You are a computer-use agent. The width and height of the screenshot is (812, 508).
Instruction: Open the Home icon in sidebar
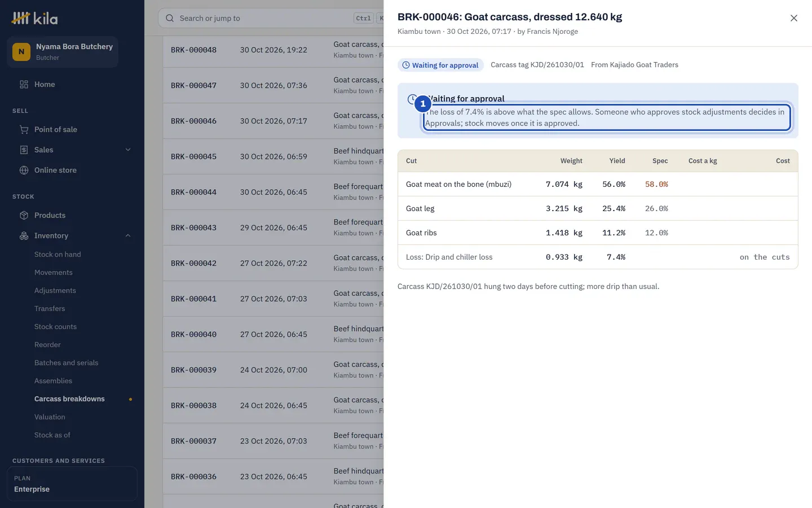[24, 85]
